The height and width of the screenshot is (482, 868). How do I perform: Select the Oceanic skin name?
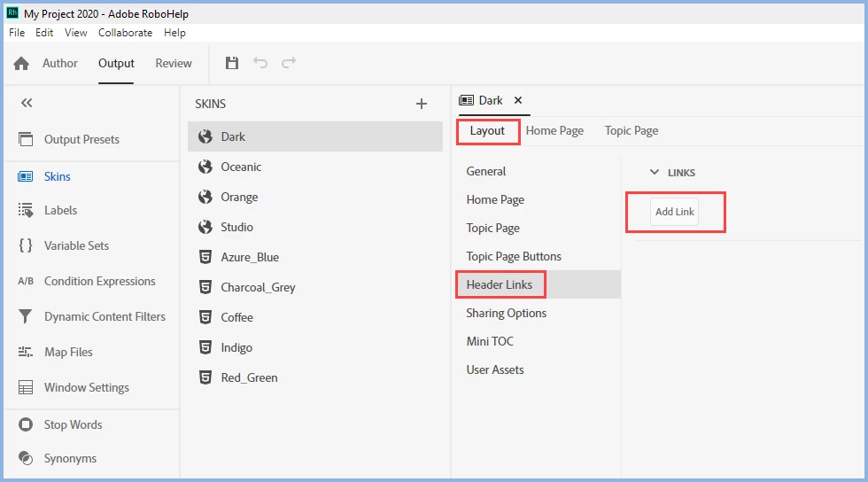pos(241,167)
